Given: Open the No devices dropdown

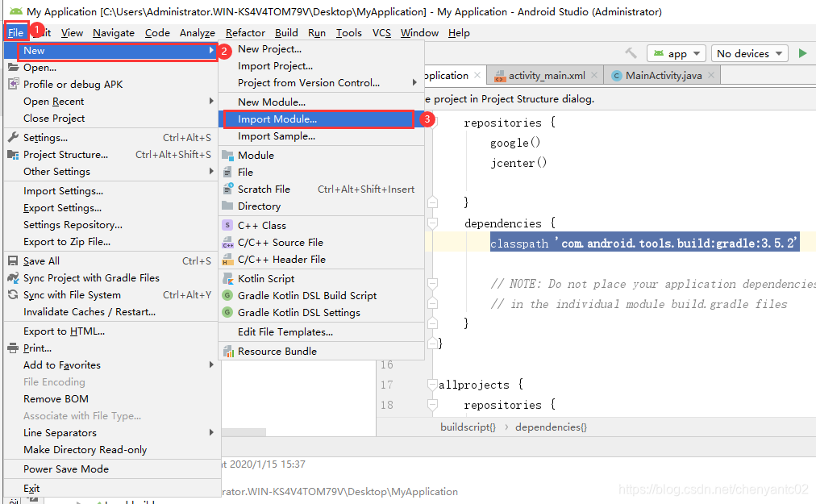Looking at the screenshot, I should (749, 54).
